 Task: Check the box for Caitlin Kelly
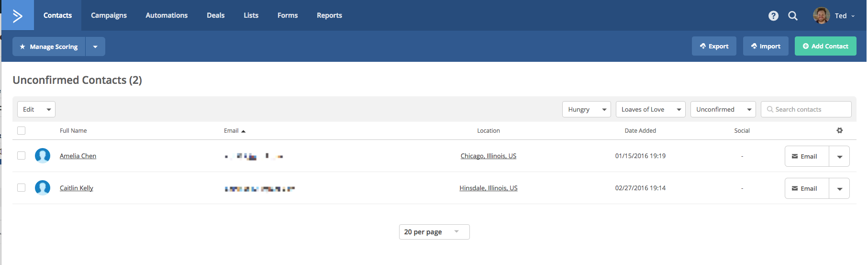click(22, 188)
